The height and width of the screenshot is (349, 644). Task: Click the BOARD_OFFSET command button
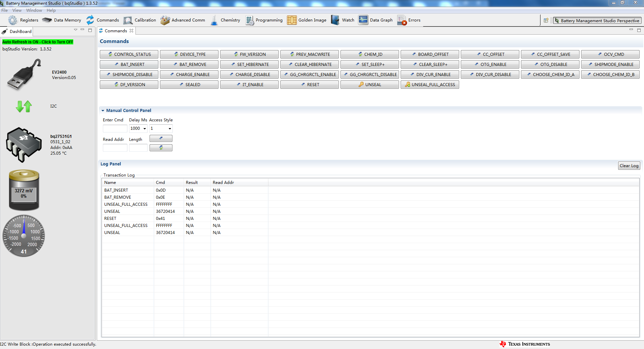[430, 54]
